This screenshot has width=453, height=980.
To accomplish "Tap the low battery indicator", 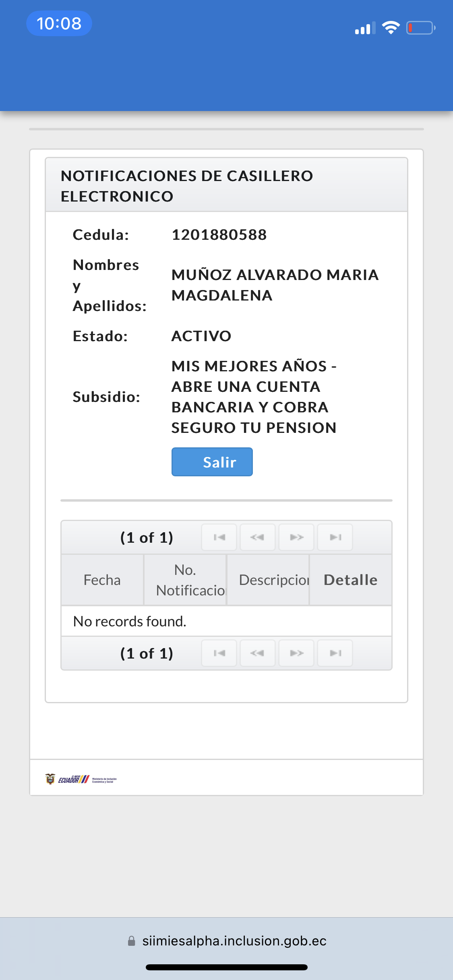I will pyautogui.click(x=420, y=28).
